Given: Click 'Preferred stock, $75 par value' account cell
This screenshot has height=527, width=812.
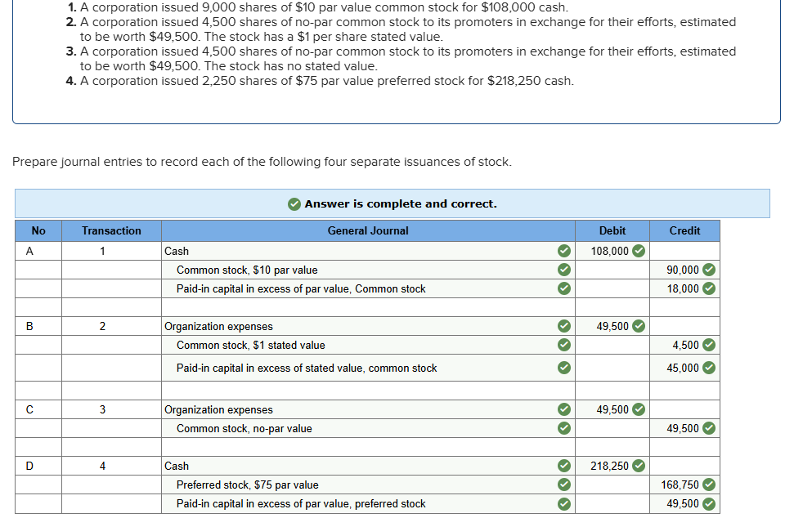Looking at the screenshot, I should 247,485.
